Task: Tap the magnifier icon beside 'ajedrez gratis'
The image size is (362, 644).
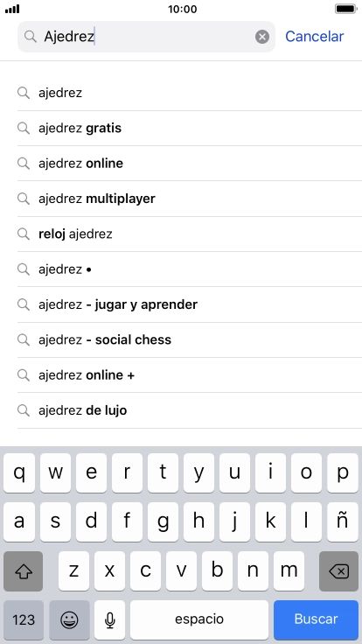Action: click(x=24, y=128)
